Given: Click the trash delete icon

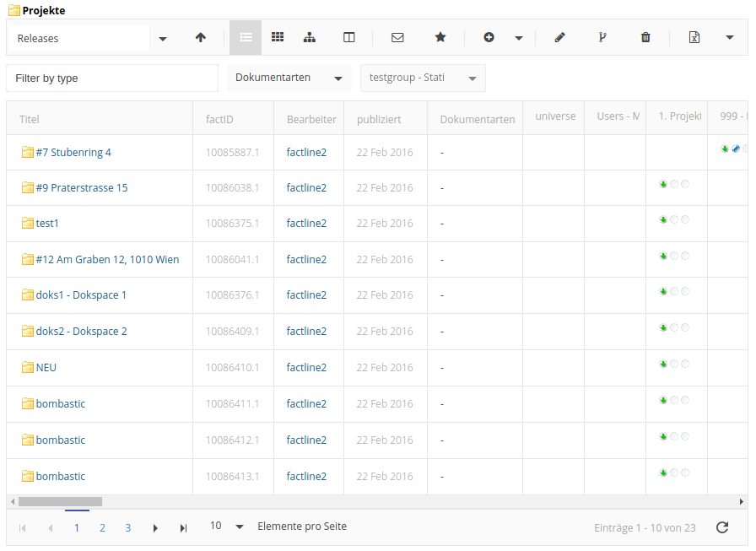Looking at the screenshot, I should pos(645,38).
